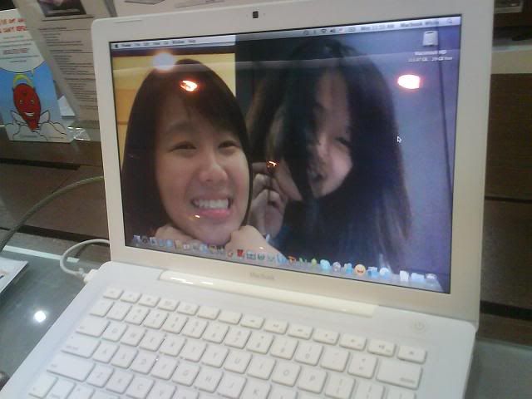532x399 pixels.
Task: Open Spotlight search in the menu bar
Action: pyautogui.click(x=451, y=21)
